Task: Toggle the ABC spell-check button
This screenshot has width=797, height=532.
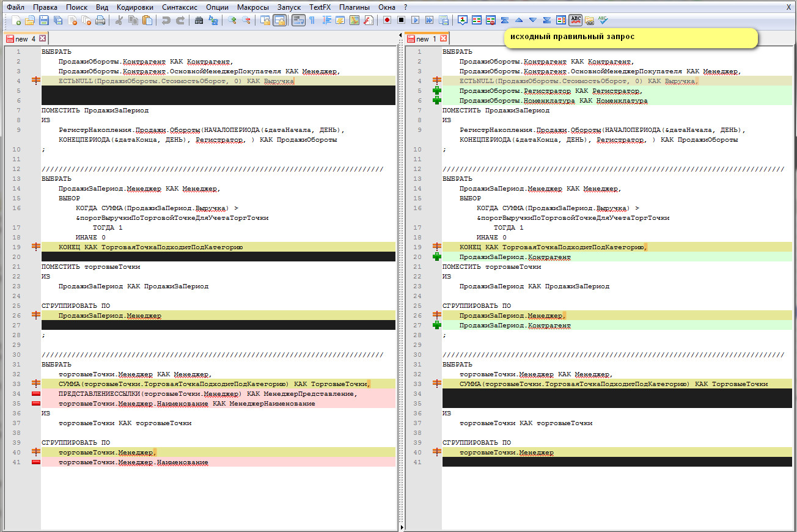Action: point(575,20)
